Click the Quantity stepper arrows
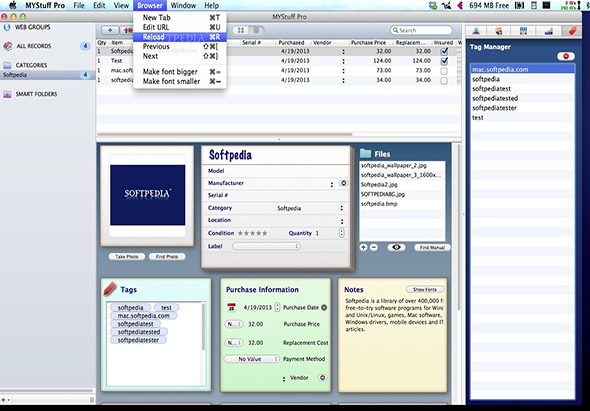Viewport: 590px width, 411px height. point(341,233)
